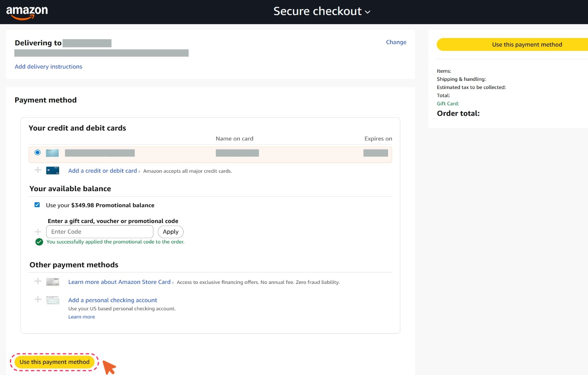Open Add a personal checking account link
Screen dimensions: 588x375
(x=113, y=300)
